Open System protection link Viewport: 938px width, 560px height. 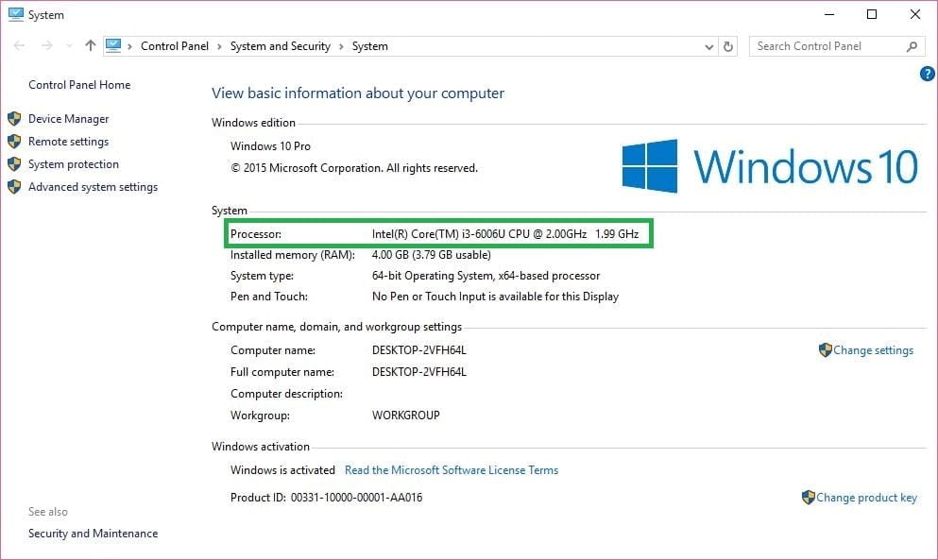pyautogui.click(x=74, y=164)
